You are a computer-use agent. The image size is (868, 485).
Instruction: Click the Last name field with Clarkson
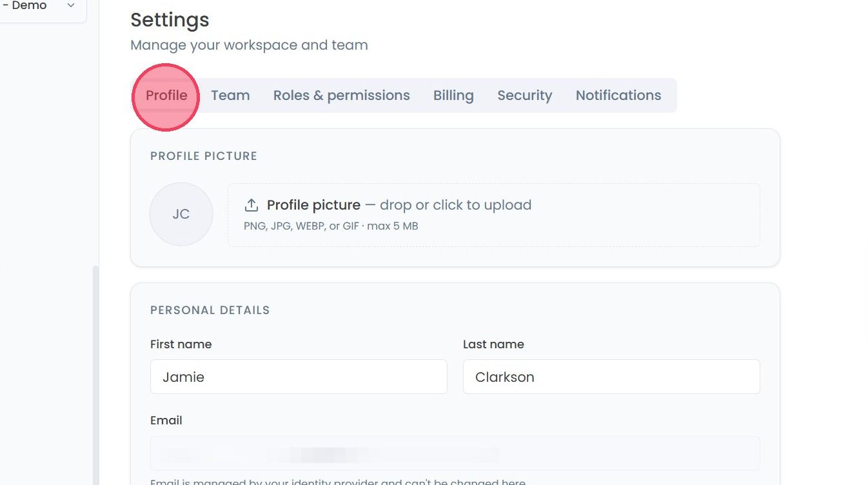pos(611,377)
